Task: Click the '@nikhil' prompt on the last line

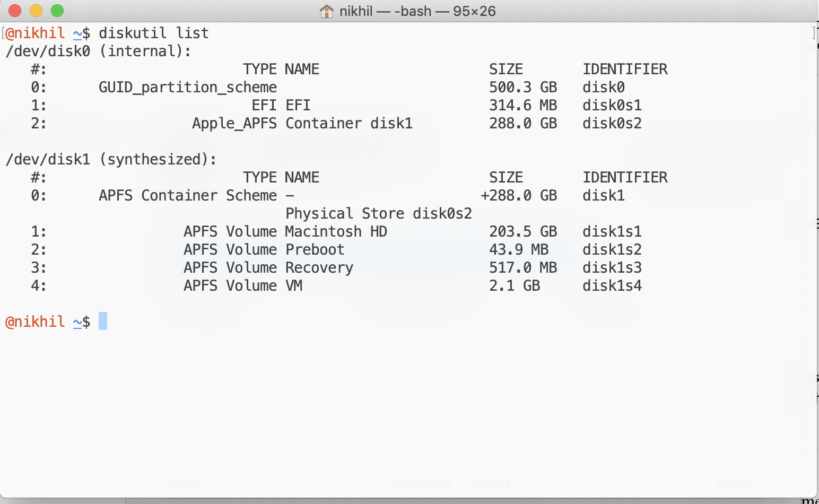Action: [x=35, y=321]
